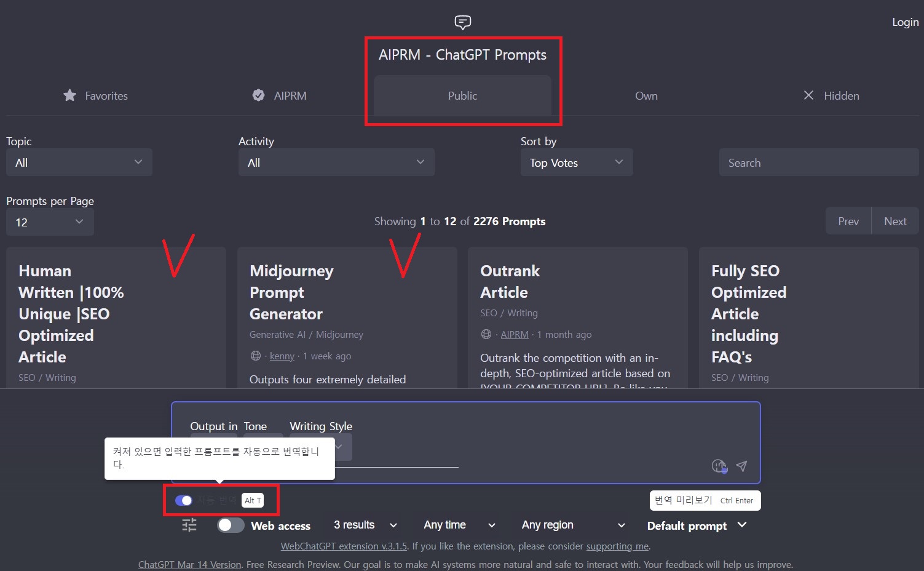Switch to the Own tab
The width and height of the screenshot is (924, 571).
[646, 95]
